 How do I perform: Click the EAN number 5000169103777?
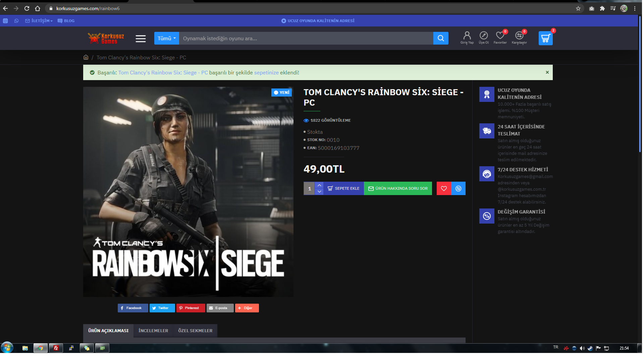point(338,148)
